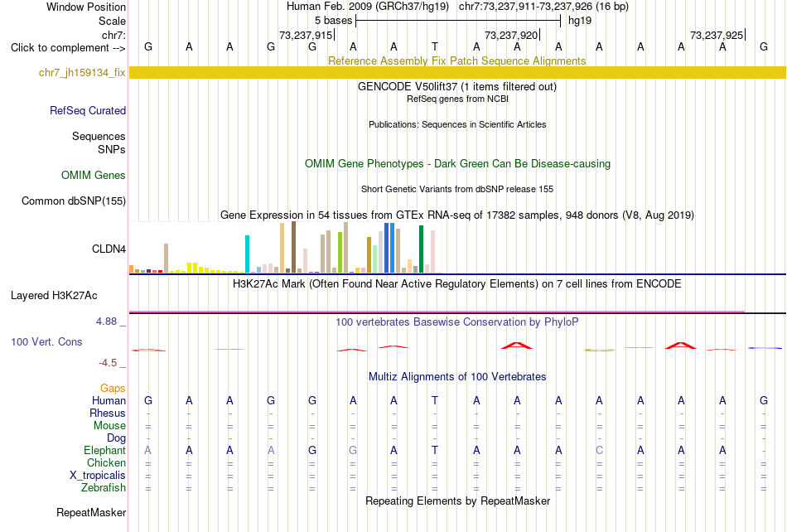Select the Rhesus species row label
Screen dimensions: 787x532
click(108, 413)
